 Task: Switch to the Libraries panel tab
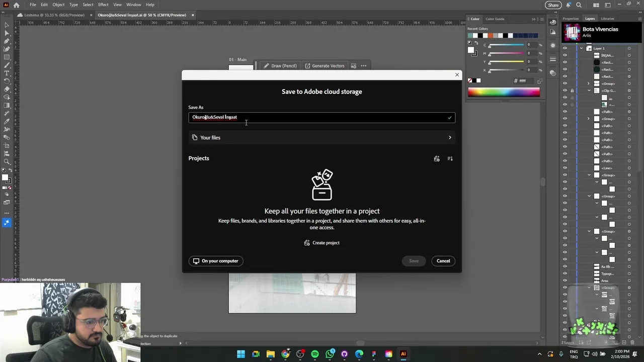click(x=607, y=19)
